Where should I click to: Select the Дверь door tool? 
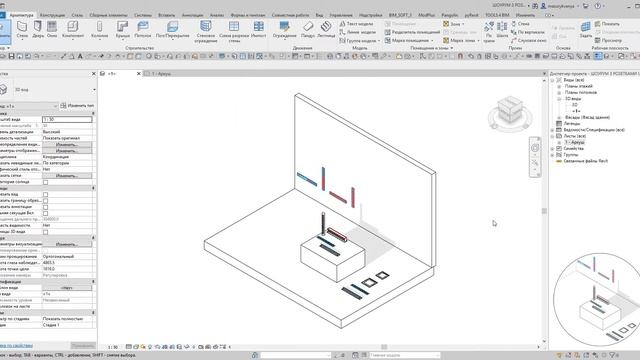(x=38, y=29)
